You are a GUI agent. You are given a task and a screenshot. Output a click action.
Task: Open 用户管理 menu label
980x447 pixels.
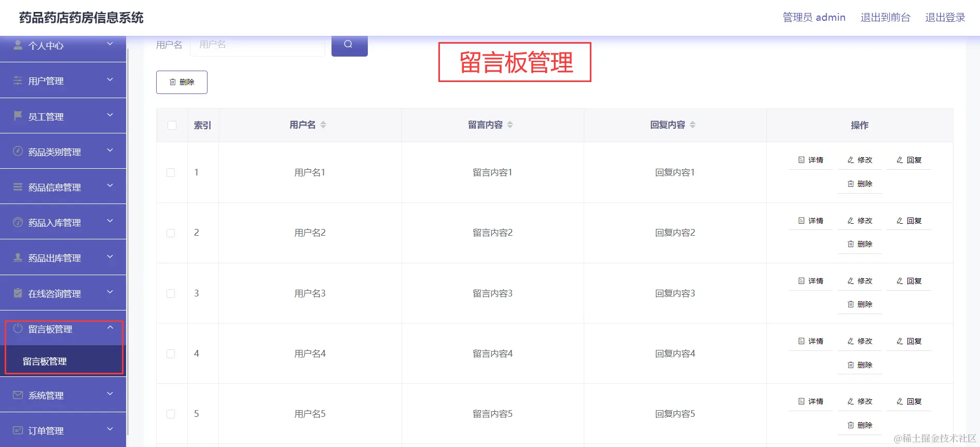tap(46, 81)
